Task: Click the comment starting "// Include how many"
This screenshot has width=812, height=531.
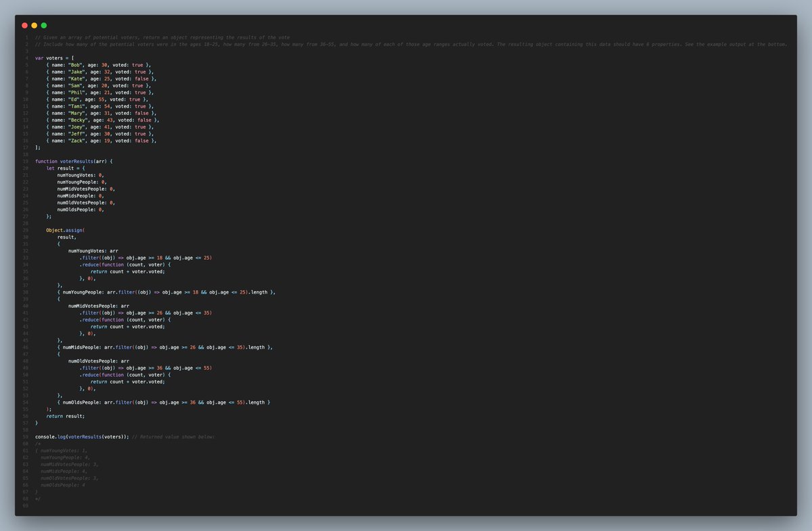Action: point(411,44)
